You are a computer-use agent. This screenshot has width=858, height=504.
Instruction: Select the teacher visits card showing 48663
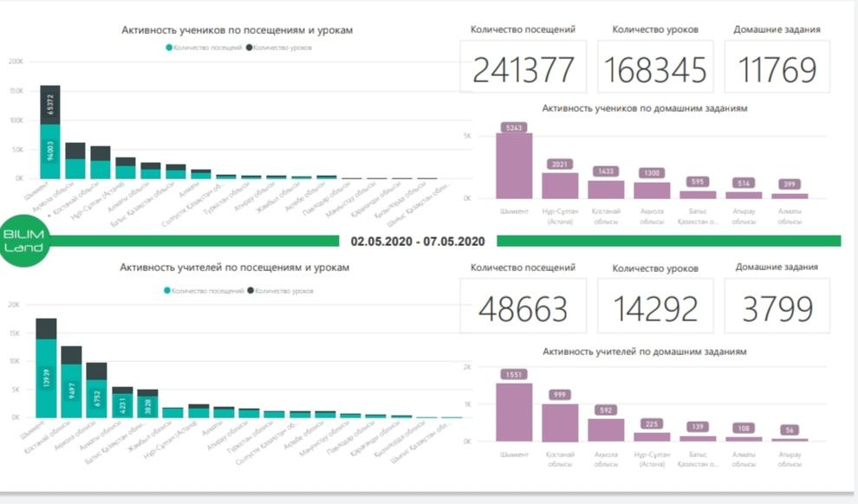pos(523,307)
